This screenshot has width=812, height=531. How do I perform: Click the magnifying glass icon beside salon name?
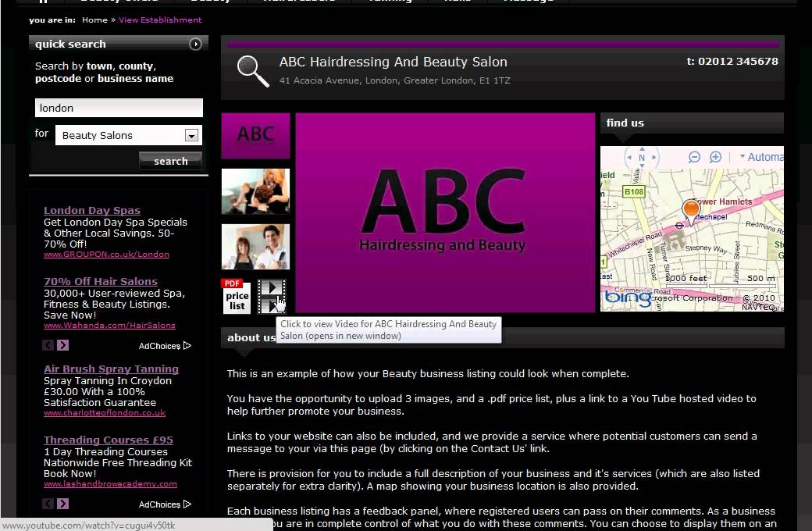[253, 71]
